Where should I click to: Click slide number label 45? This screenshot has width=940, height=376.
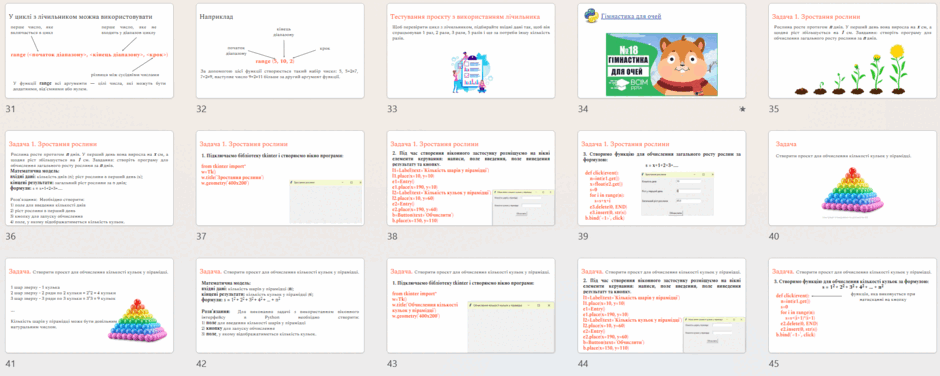tap(774, 363)
